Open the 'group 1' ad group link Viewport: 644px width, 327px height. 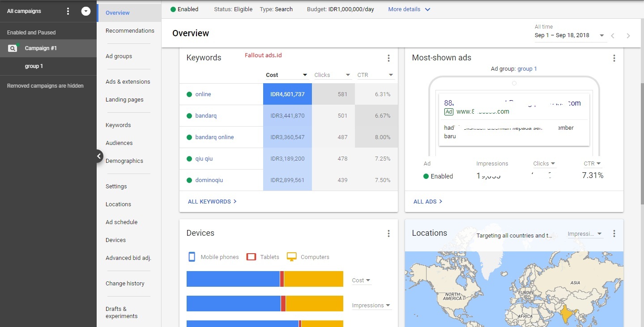pos(527,69)
